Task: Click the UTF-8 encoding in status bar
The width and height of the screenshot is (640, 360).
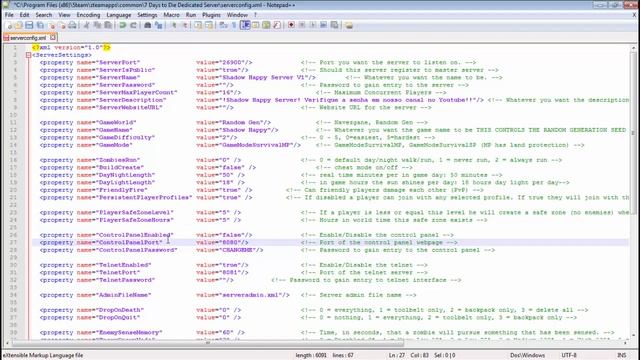Action: tap(569, 355)
